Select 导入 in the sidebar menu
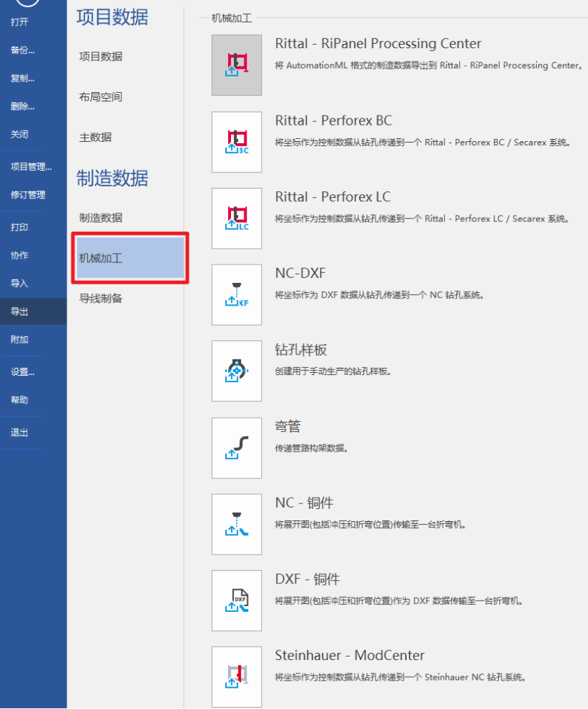 click(x=19, y=283)
